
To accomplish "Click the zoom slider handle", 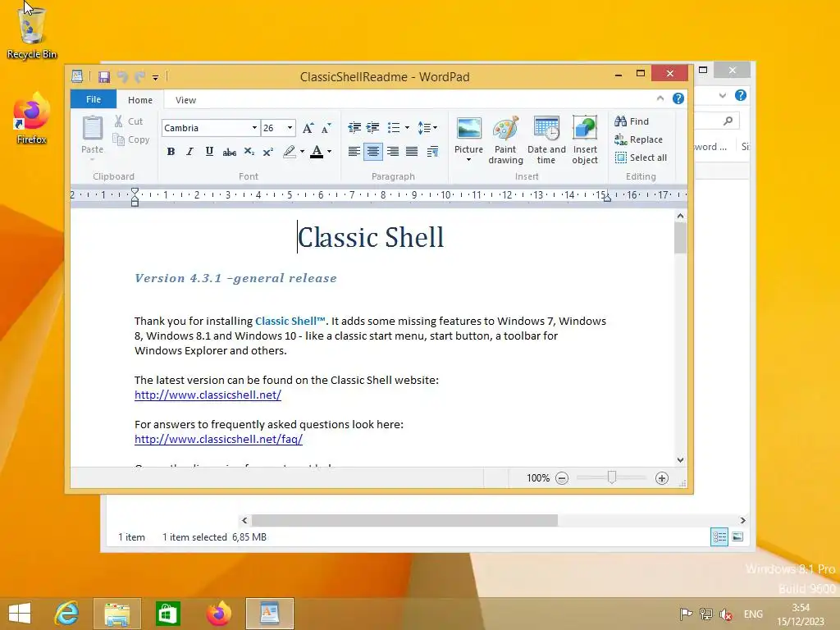I will (612, 477).
